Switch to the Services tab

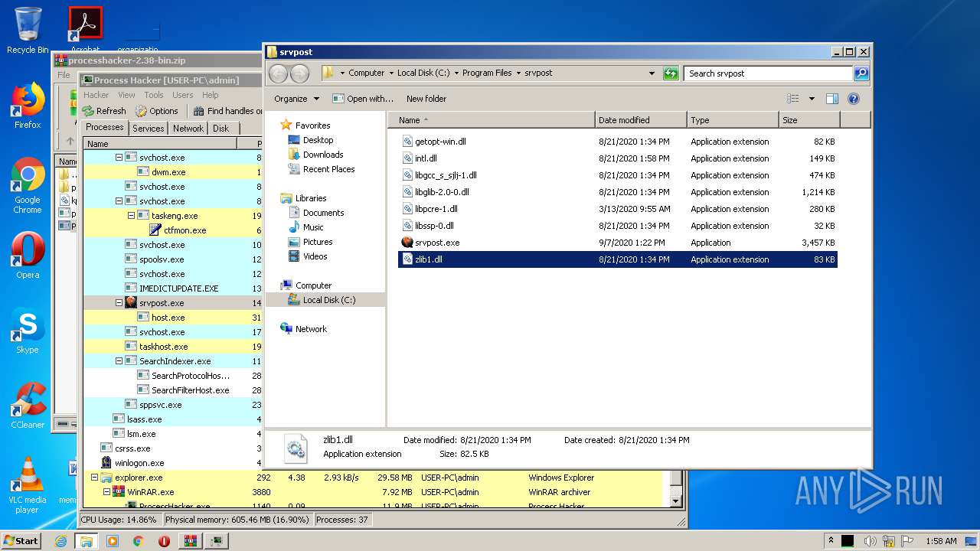[148, 129]
